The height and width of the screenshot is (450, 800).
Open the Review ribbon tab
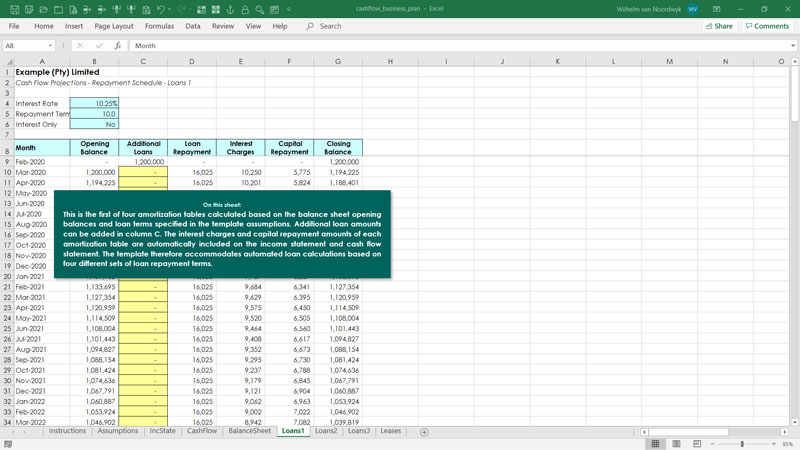tap(223, 26)
